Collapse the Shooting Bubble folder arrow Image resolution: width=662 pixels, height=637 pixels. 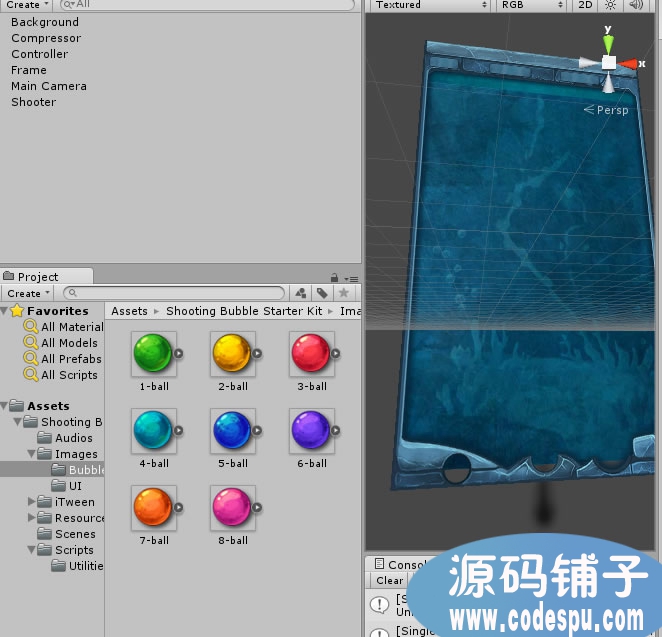(18, 422)
